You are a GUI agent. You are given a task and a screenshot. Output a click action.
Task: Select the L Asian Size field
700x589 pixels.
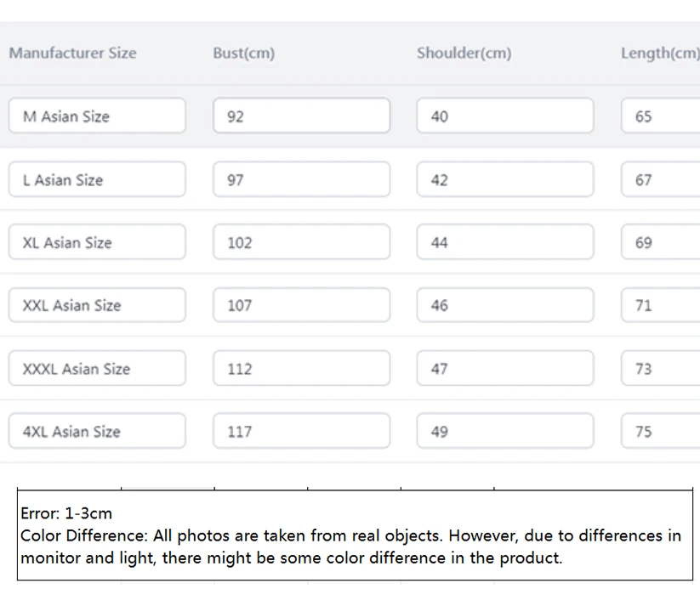pyautogui.click(x=97, y=180)
